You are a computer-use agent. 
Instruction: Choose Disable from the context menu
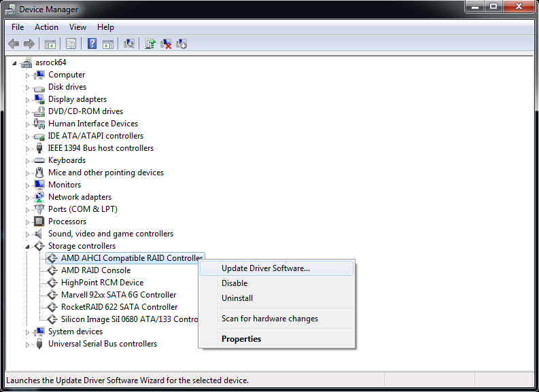point(277,283)
